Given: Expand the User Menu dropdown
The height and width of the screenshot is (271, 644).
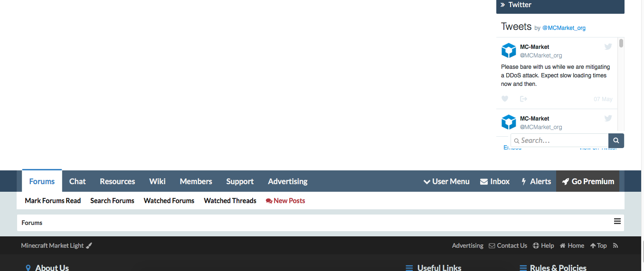Looking at the screenshot, I should (x=446, y=181).
